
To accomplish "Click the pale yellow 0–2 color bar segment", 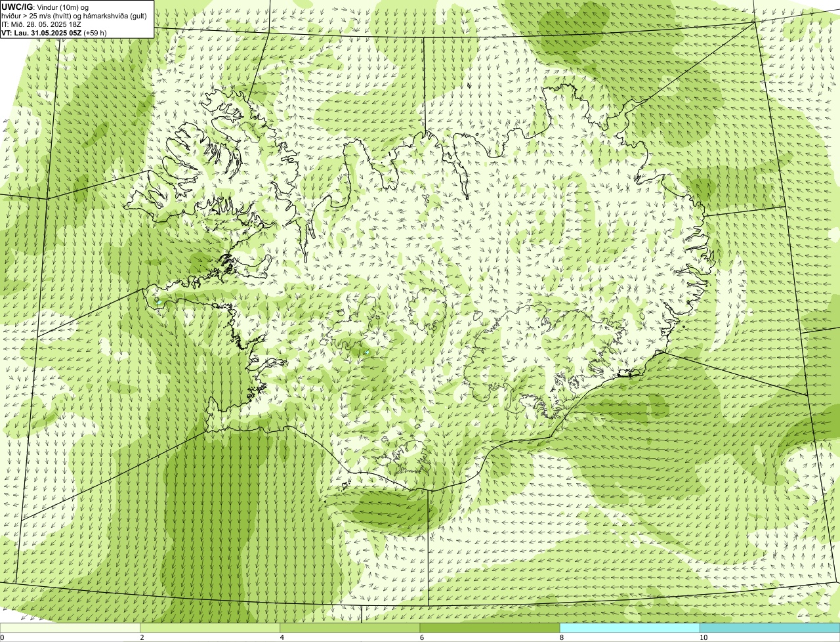I will (x=70, y=628).
